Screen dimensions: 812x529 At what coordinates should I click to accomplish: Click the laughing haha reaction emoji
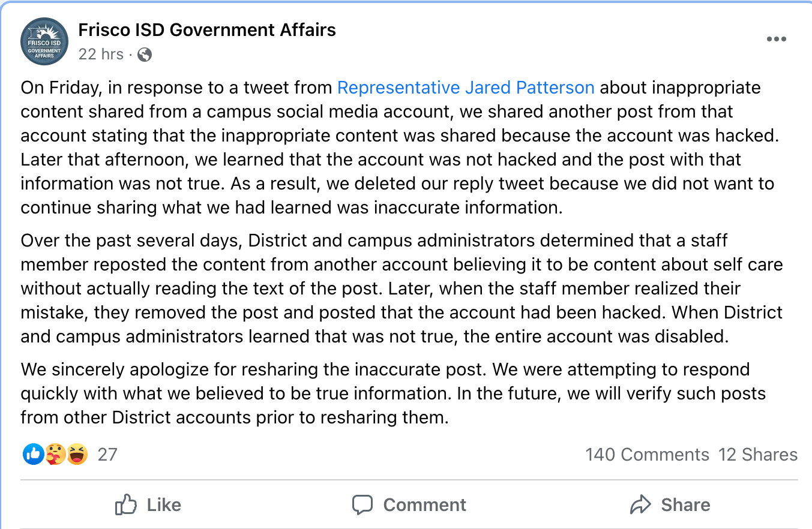[77, 455]
